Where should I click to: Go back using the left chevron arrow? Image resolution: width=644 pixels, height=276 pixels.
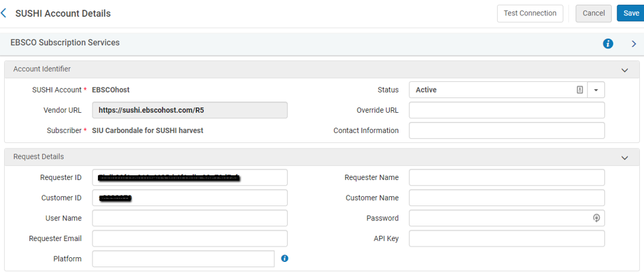(4, 13)
